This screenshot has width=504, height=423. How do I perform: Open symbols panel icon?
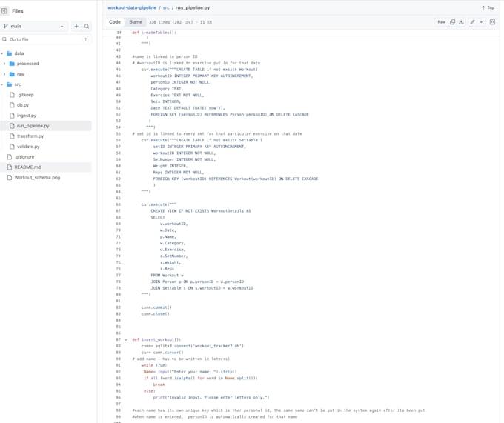point(492,22)
